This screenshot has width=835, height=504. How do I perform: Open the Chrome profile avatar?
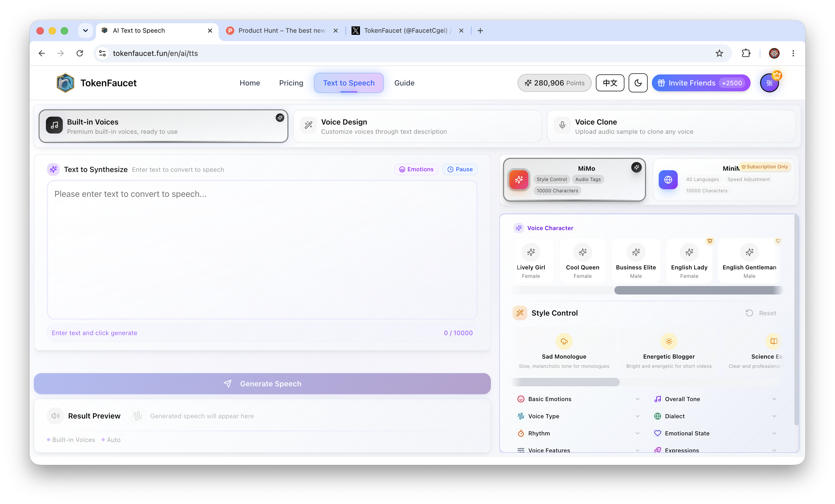pyautogui.click(x=774, y=53)
